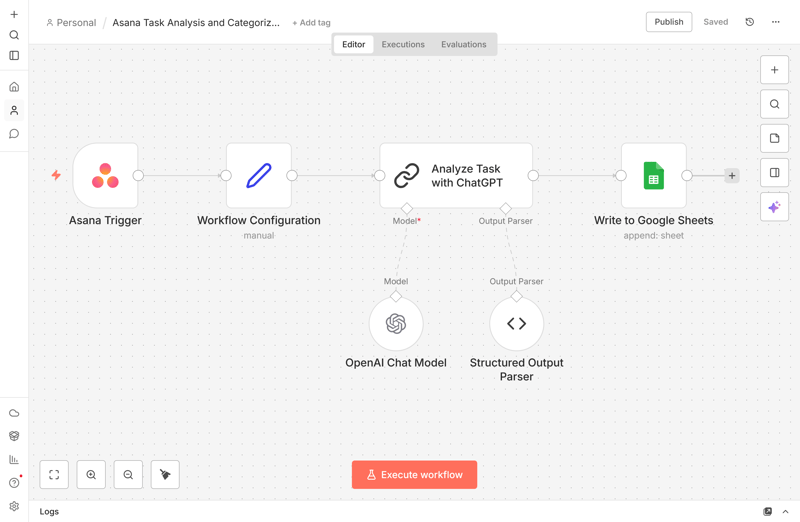This screenshot has width=800, height=522.
Task: Switch to the Executions tab
Action: click(403, 44)
